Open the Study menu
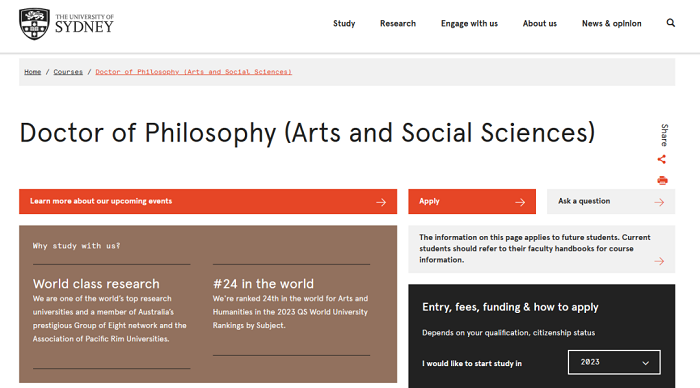700x388 pixels. coord(344,23)
